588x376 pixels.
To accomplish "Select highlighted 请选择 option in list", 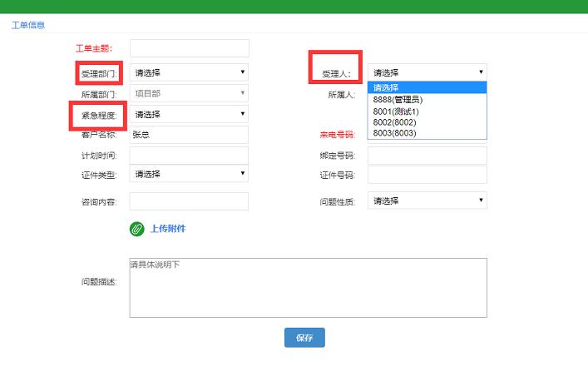I will pyautogui.click(x=426, y=88).
